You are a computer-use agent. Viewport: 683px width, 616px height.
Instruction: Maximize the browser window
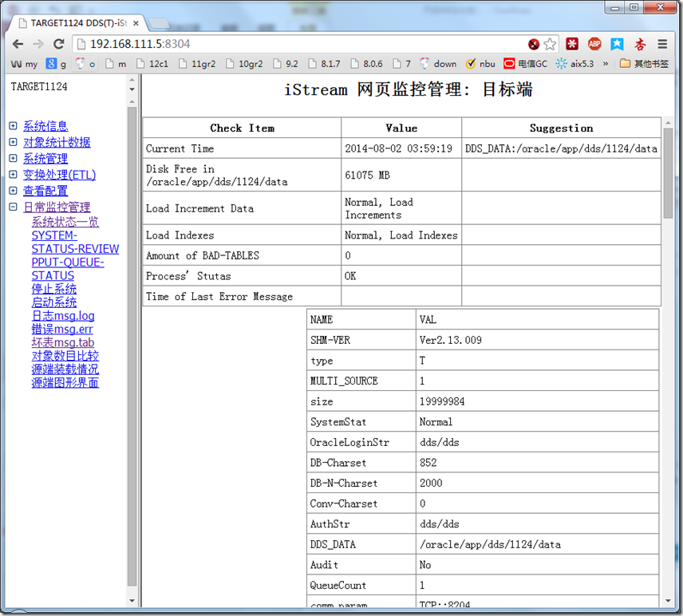point(634,7)
